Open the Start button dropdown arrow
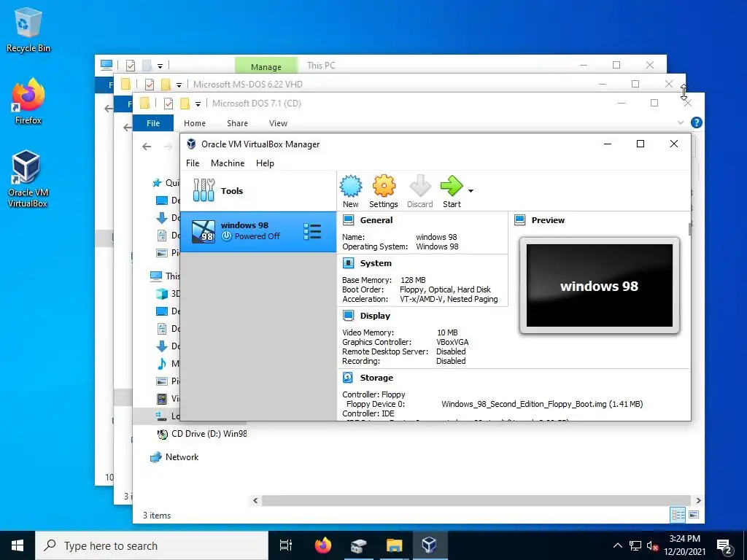This screenshot has height=560, width=747. pyautogui.click(x=471, y=191)
